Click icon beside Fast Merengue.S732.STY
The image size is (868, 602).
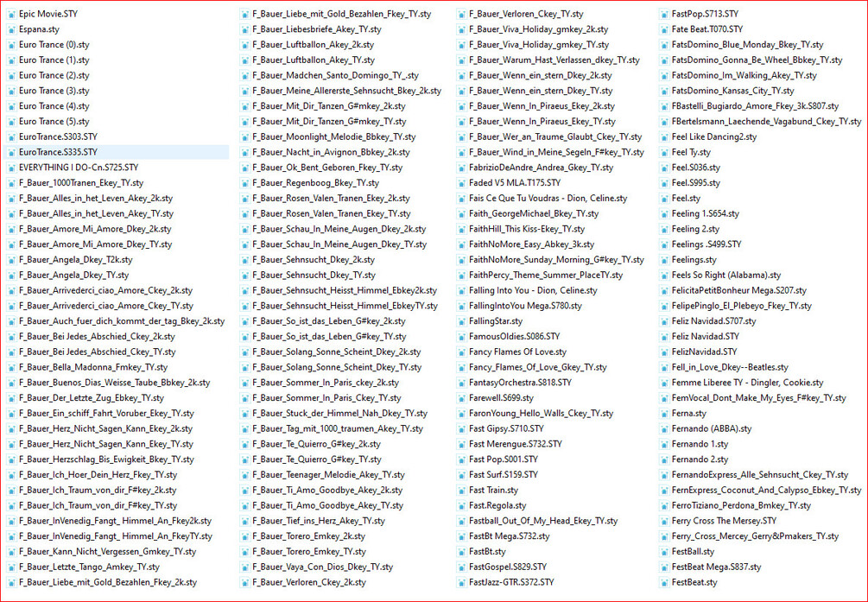point(461,444)
